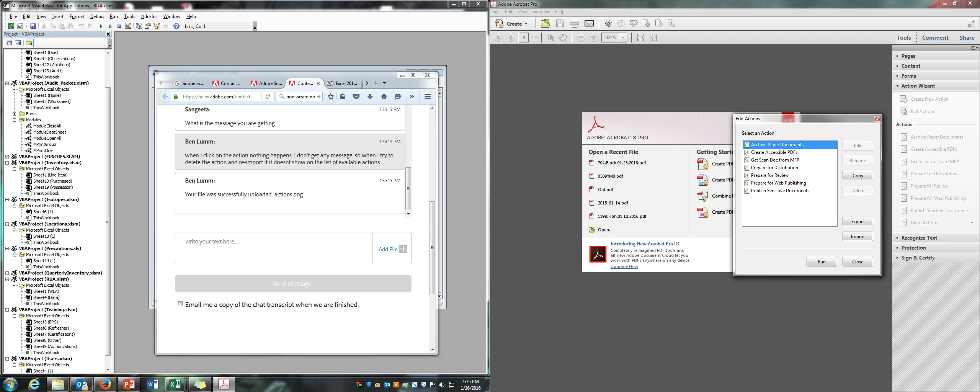
Task: Click Find binoculars icon in VBA toolbar
Action: coord(70,26)
